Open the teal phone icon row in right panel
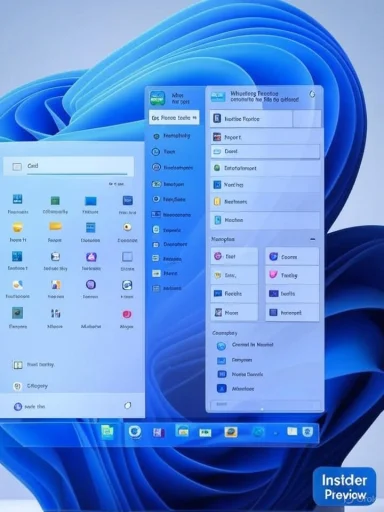Viewport: 384px width, 512px height. point(265,220)
